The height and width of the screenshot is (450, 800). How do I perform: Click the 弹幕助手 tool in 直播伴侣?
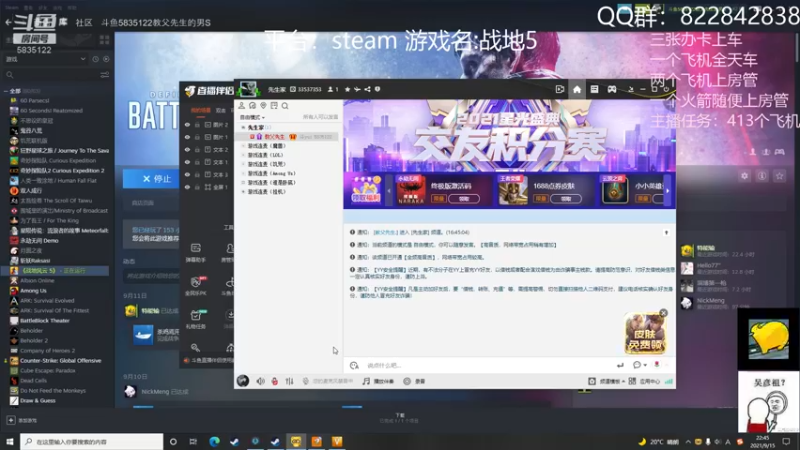coord(196,253)
